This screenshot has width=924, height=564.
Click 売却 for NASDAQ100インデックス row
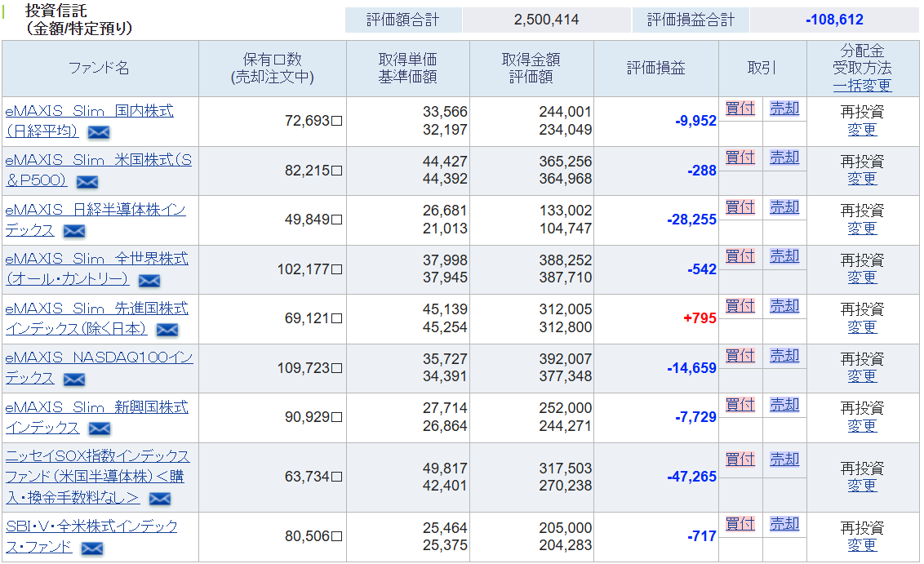click(x=784, y=355)
